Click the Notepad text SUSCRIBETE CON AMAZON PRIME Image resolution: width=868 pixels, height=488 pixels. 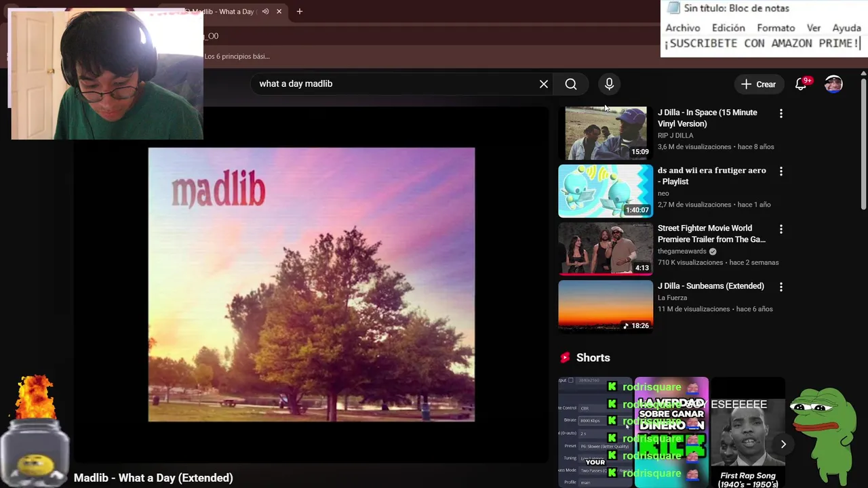pyautogui.click(x=762, y=43)
